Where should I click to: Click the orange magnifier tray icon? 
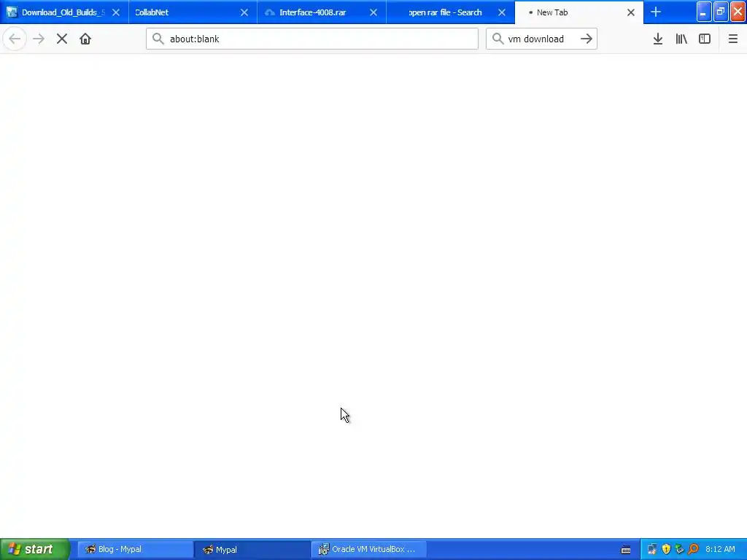[x=693, y=549]
